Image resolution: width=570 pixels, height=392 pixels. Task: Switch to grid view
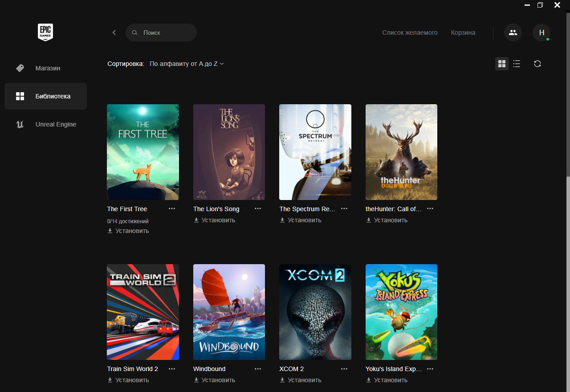(502, 64)
